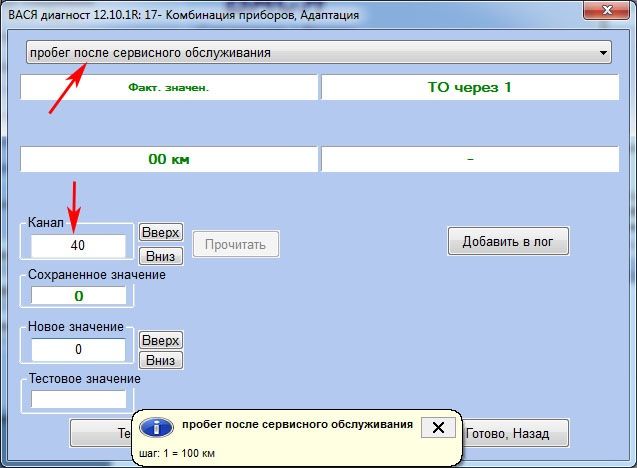Close the tooltip with the X button

(437, 428)
